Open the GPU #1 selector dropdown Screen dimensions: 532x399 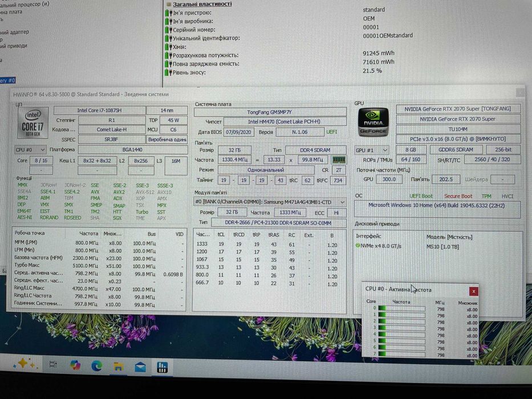point(372,150)
